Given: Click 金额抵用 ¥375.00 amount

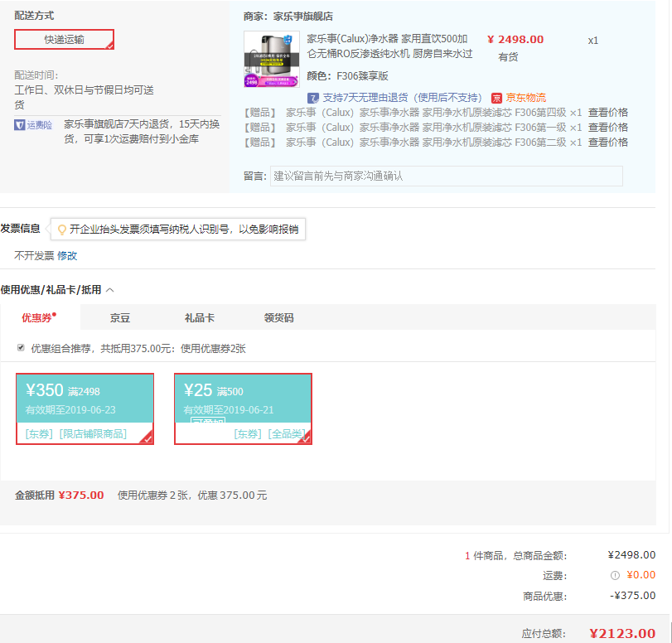Looking at the screenshot, I should pyautogui.click(x=81, y=496).
